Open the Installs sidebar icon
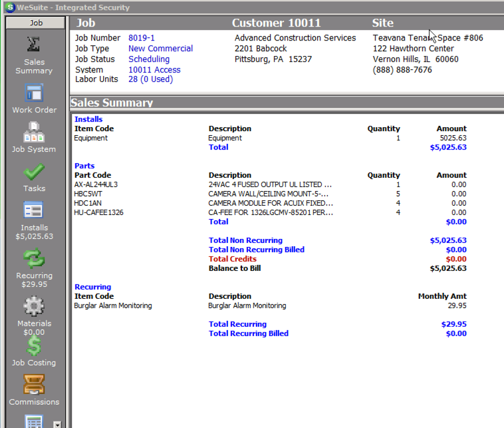 [33, 210]
